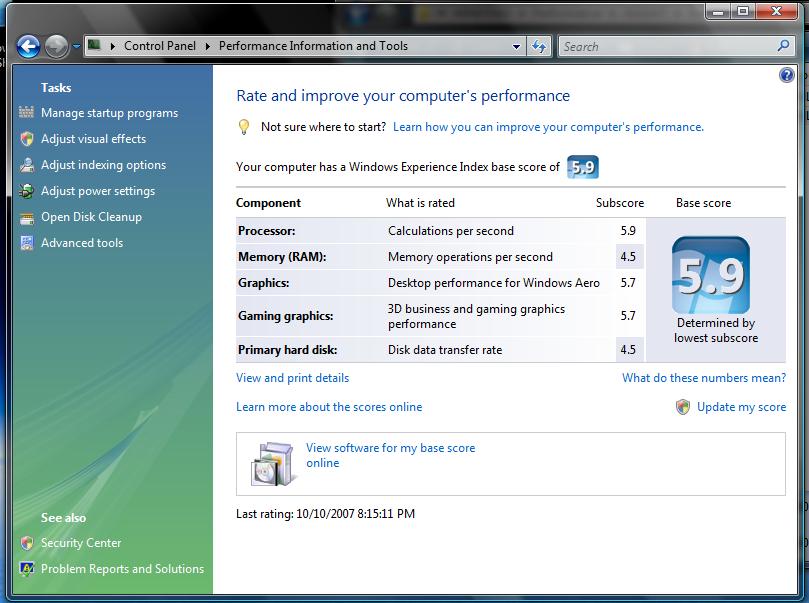This screenshot has height=603, width=809.
Task: Click Disk data transfer rate text
Action: [x=445, y=350]
